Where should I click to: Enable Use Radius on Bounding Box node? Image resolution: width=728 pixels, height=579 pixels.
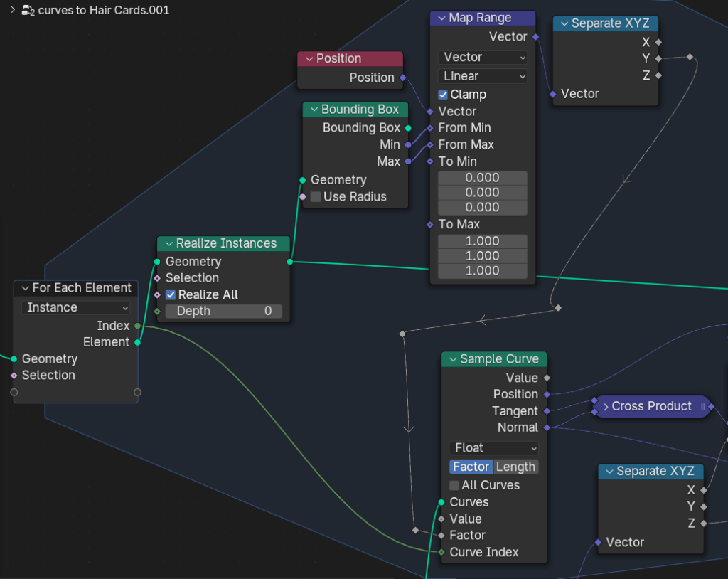click(x=316, y=197)
